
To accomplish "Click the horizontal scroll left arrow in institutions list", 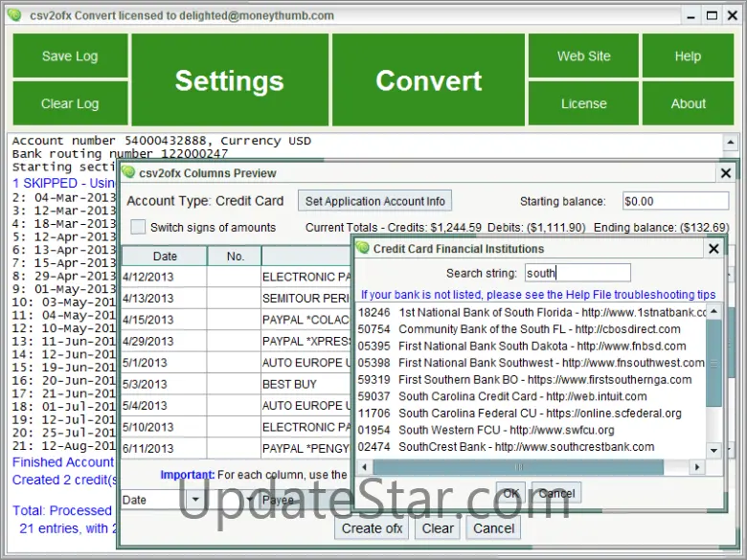I will pos(365,467).
